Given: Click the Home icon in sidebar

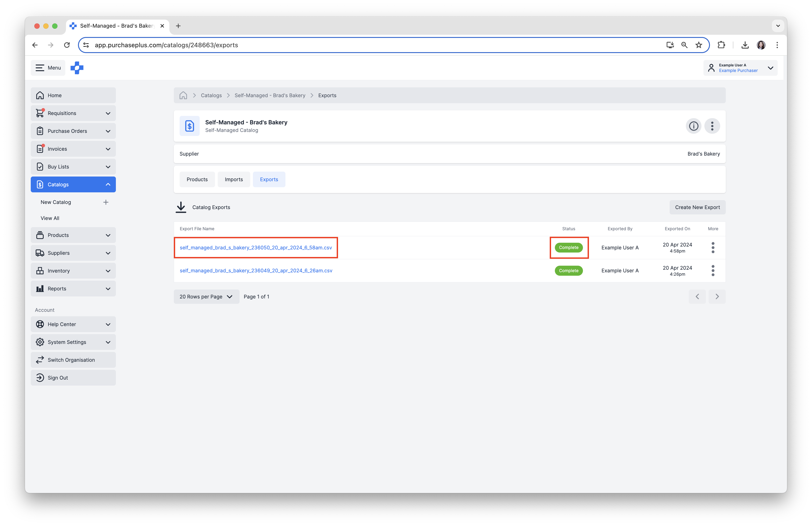Looking at the screenshot, I should pyautogui.click(x=40, y=95).
